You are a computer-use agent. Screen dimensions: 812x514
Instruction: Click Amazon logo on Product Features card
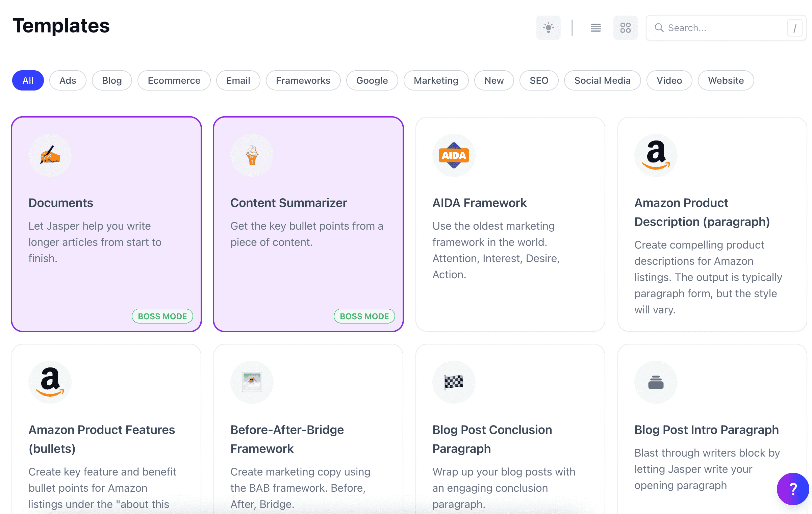point(50,382)
